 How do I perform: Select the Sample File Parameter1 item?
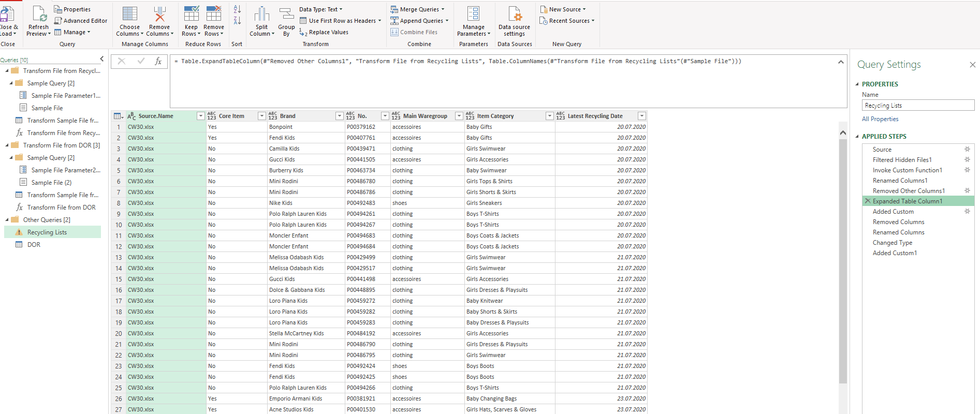tap(66, 96)
